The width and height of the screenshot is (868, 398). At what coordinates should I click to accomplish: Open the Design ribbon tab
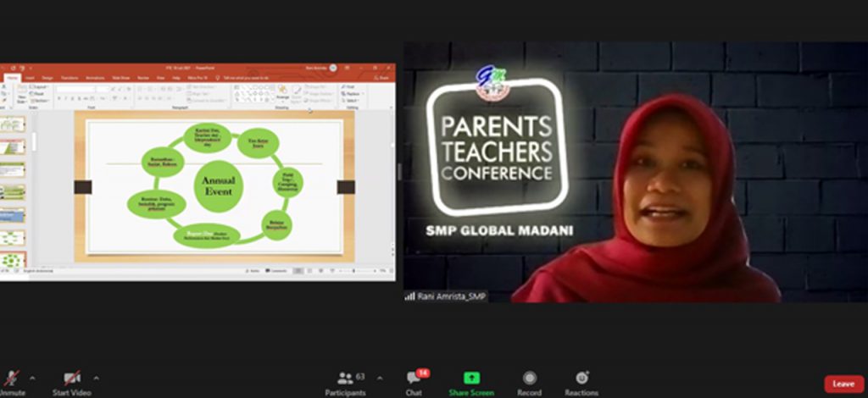tap(47, 78)
